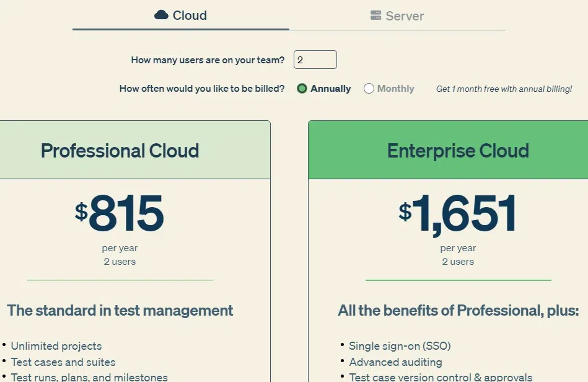Switch to the Server tab
The height and width of the screenshot is (382, 588).
(397, 16)
